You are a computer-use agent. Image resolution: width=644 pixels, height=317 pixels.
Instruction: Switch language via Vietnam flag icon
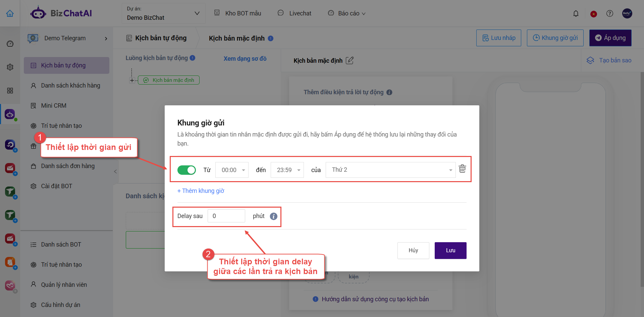[x=594, y=14]
